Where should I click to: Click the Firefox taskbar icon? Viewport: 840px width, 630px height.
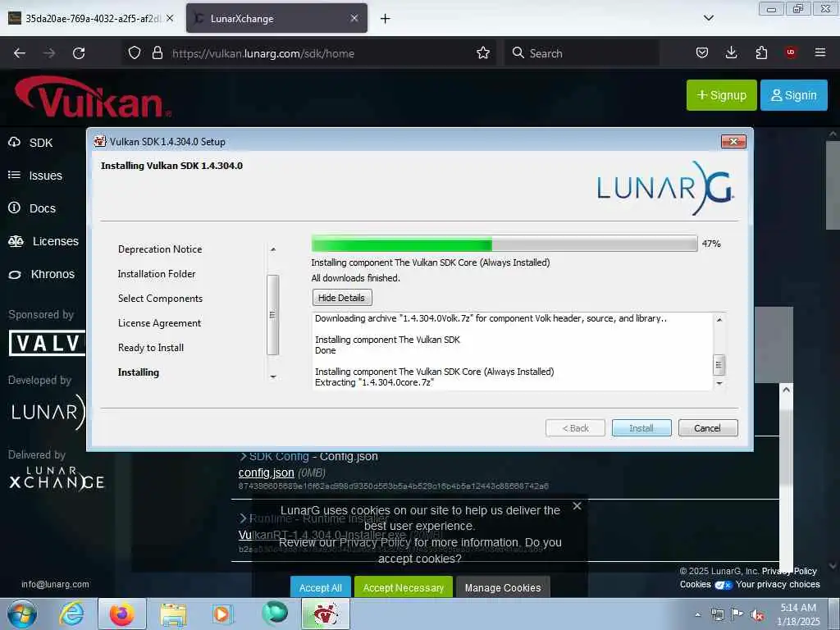[x=122, y=614]
